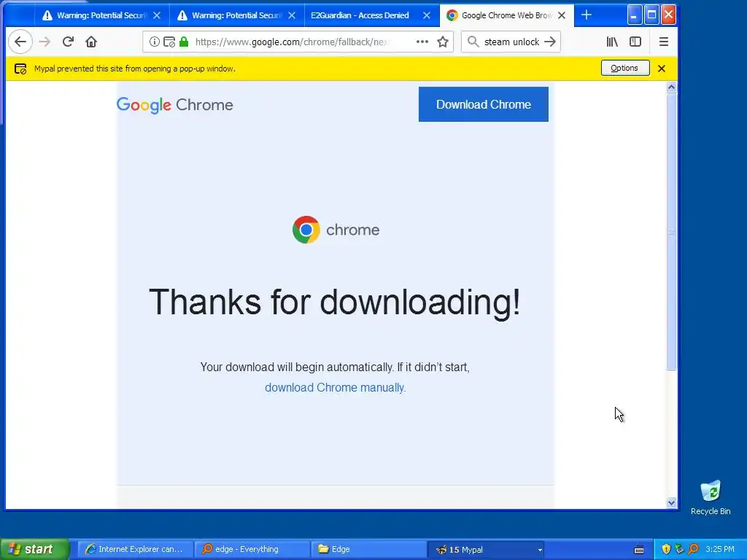Click the pop-up blocked icon in address bar
Screen dimensions: 747x560
pyautogui.click(x=169, y=42)
